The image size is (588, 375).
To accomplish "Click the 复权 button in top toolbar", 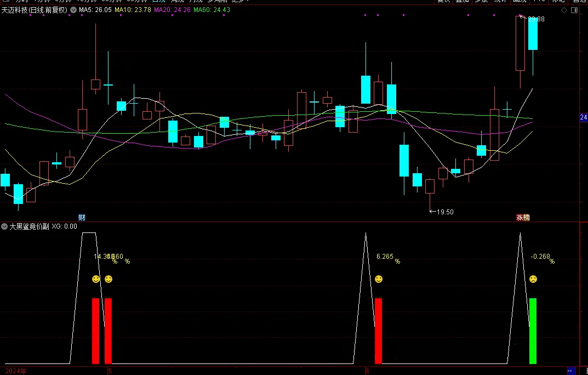I will [x=444, y=1].
